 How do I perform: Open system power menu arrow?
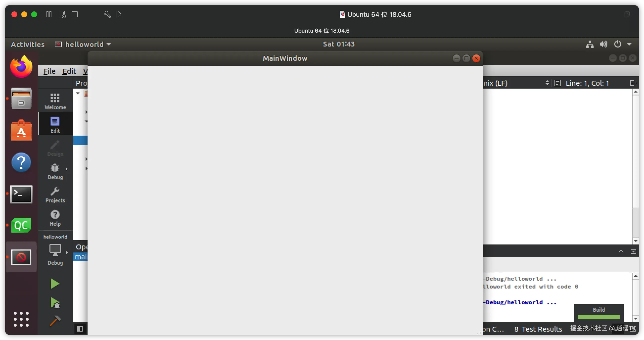click(629, 44)
